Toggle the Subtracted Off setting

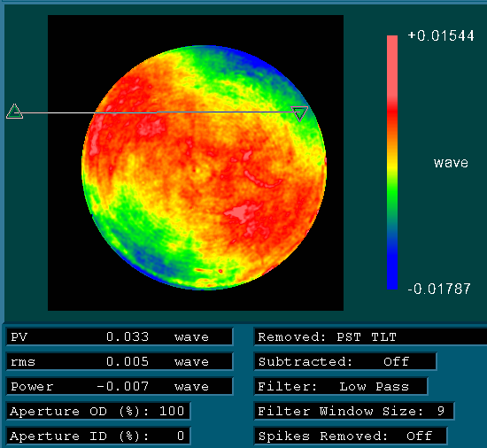point(345,362)
